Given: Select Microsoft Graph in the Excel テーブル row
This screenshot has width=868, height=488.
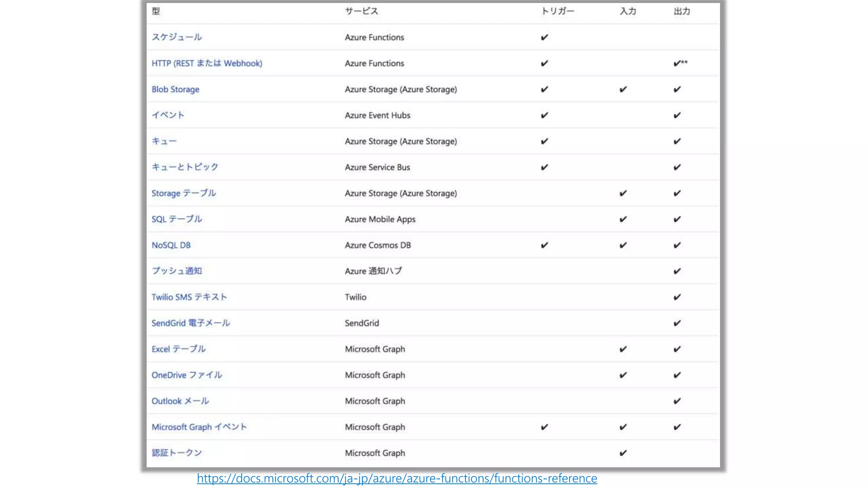Looking at the screenshot, I should (375, 349).
